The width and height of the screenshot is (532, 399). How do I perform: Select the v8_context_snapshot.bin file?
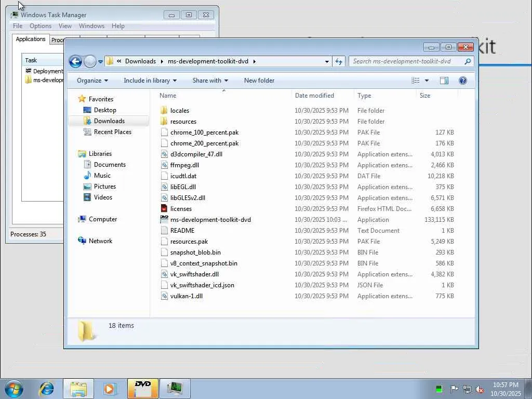pyautogui.click(x=204, y=263)
